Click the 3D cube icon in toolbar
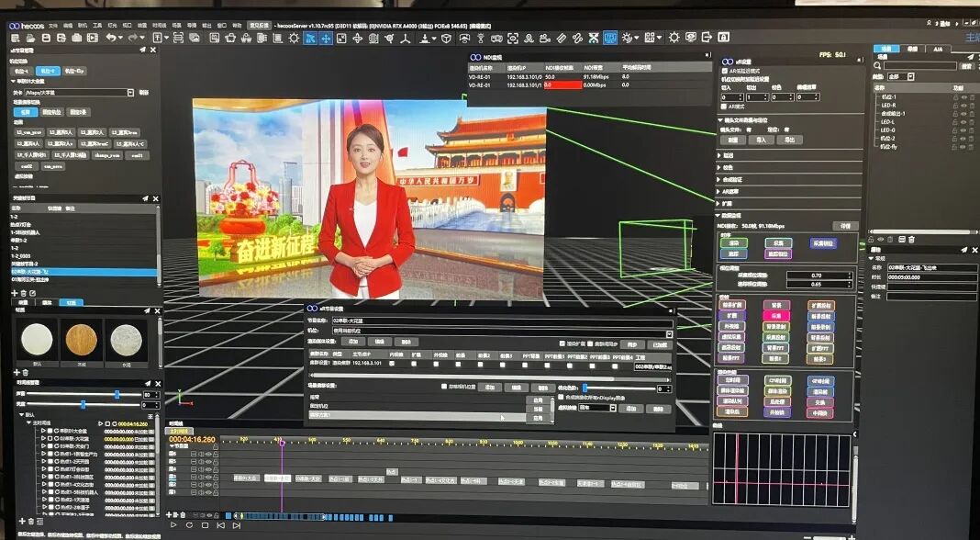 [447, 39]
